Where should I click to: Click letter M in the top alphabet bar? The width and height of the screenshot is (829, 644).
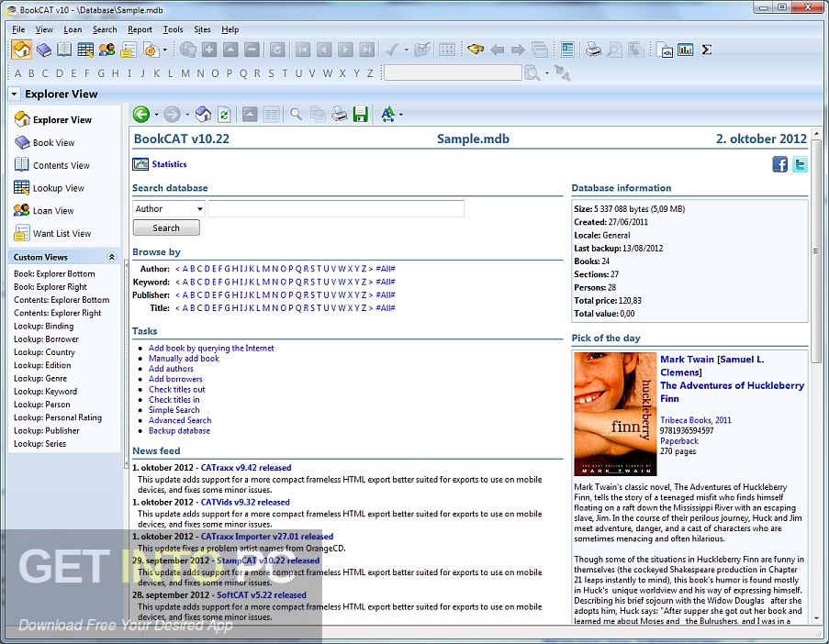[185, 73]
